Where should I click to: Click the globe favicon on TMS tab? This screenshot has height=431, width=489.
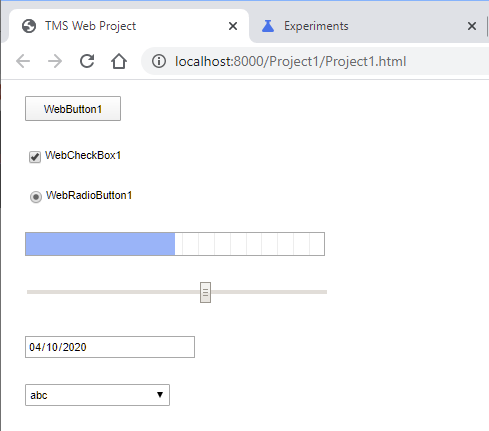coord(29,26)
